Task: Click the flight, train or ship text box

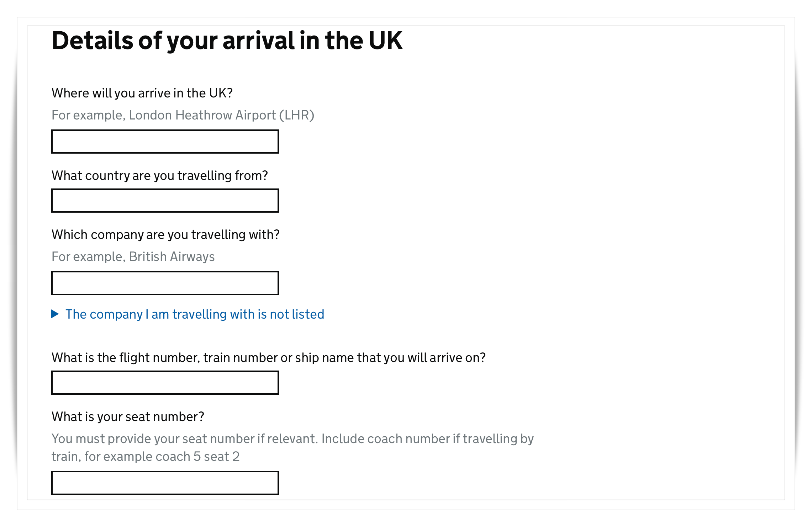Action: pyautogui.click(x=165, y=383)
